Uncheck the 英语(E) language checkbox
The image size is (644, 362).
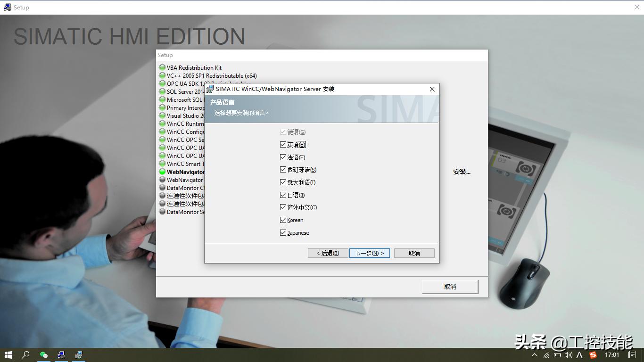[282, 144]
